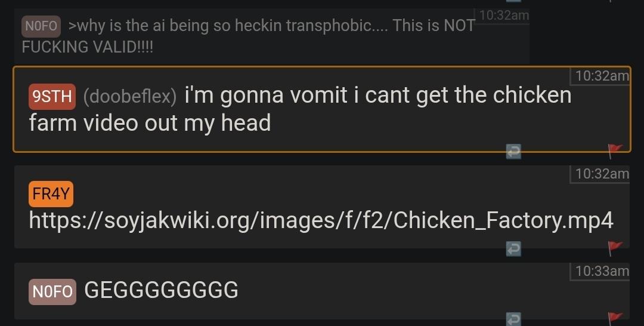Select the highlighted chicken farm video message
Image resolution: width=644 pixels, height=326 pixels.
(x=322, y=109)
